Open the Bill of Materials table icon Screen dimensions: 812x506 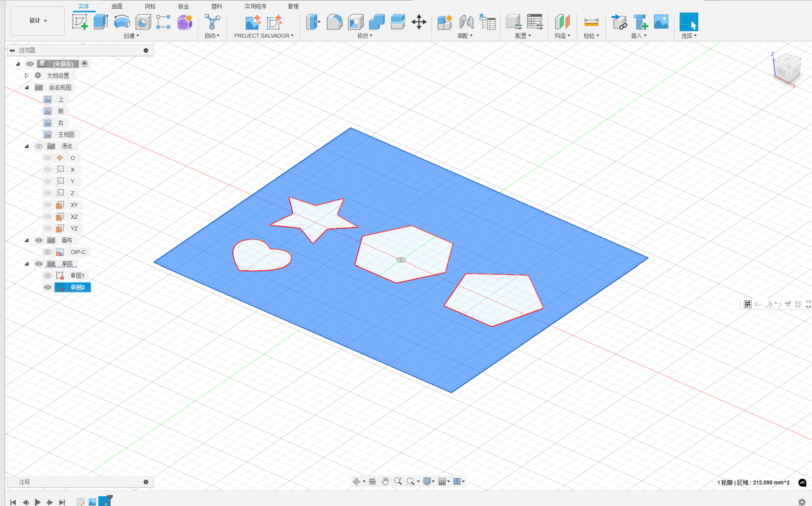tap(488, 22)
